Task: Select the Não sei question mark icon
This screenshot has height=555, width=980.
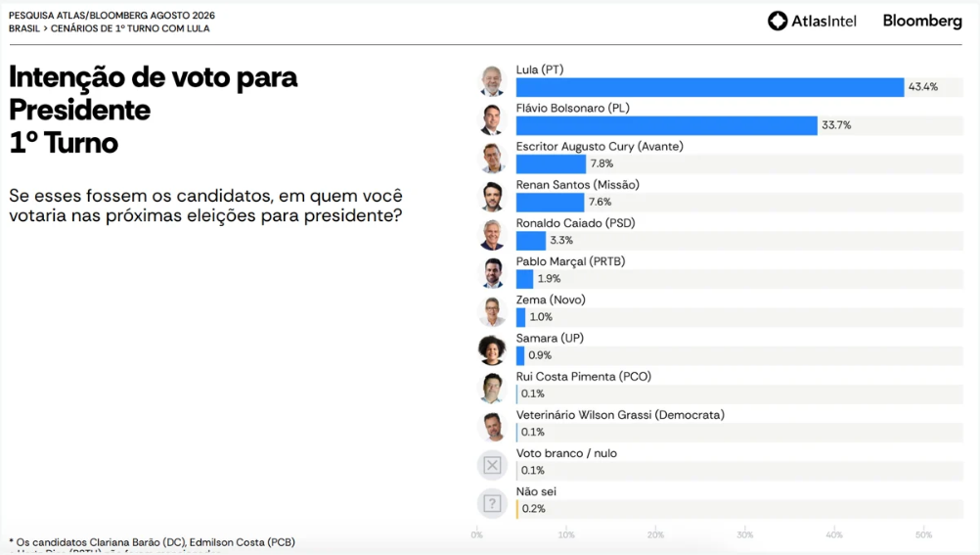Action: 493,503
